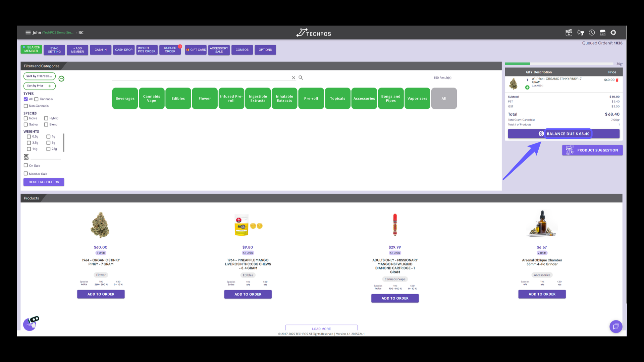This screenshot has width=644, height=362.
Task: Open the live chat bubble icon
Action: click(616, 326)
